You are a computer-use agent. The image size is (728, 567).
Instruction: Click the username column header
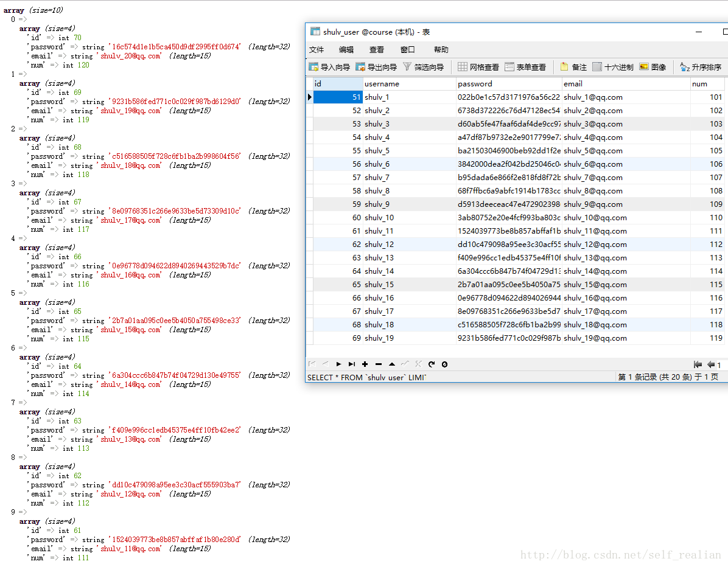409,83
